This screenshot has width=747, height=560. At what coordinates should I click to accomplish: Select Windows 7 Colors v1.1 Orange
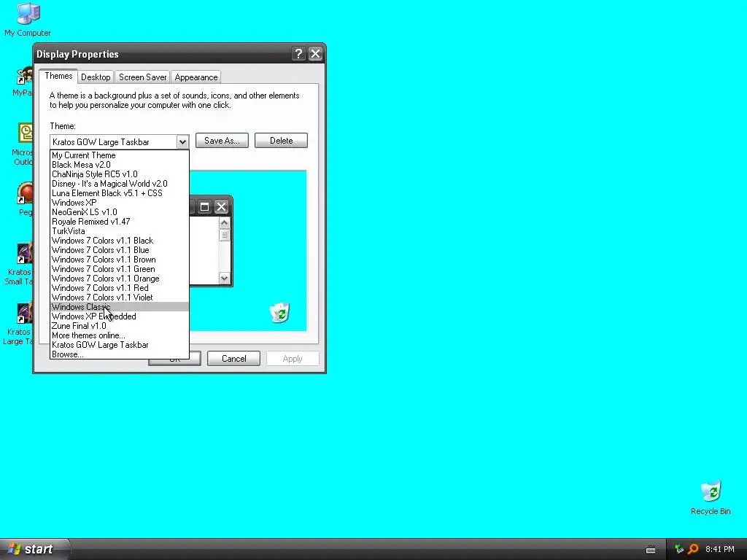pos(120,279)
